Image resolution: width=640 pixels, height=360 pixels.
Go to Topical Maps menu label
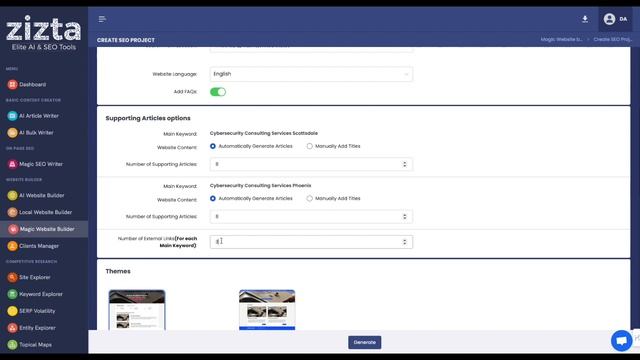(x=36, y=345)
